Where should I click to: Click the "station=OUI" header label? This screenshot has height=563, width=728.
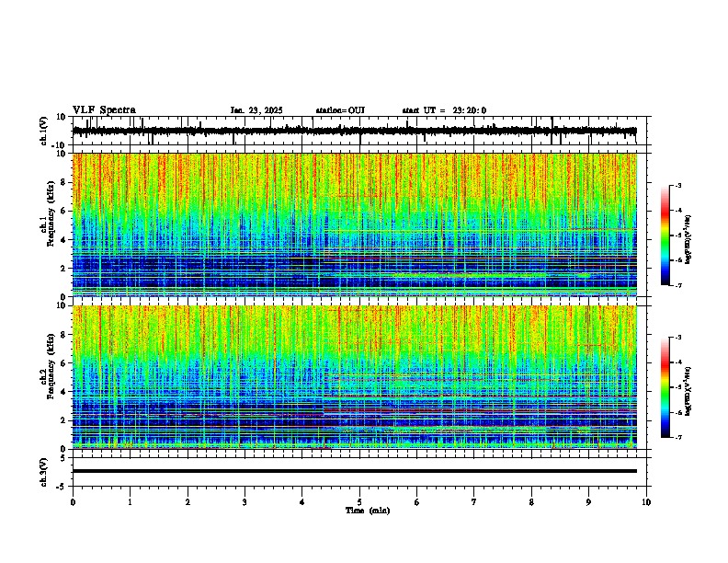[x=340, y=110]
